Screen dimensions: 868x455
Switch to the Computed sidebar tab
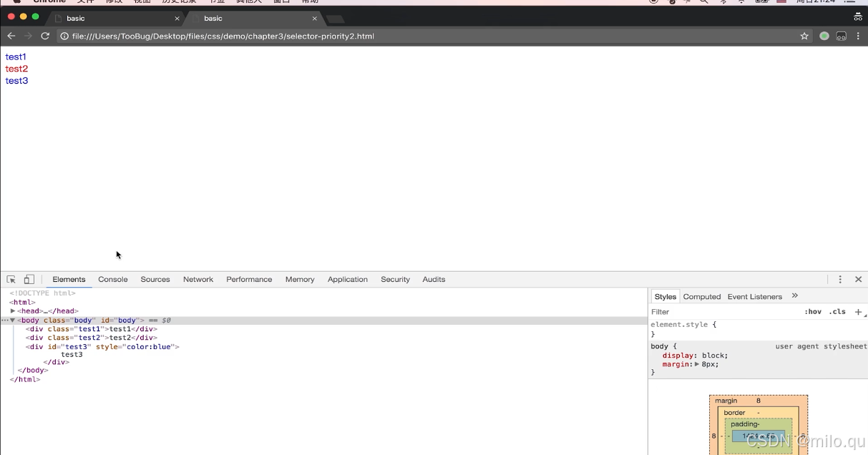pyautogui.click(x=702, y=297)
